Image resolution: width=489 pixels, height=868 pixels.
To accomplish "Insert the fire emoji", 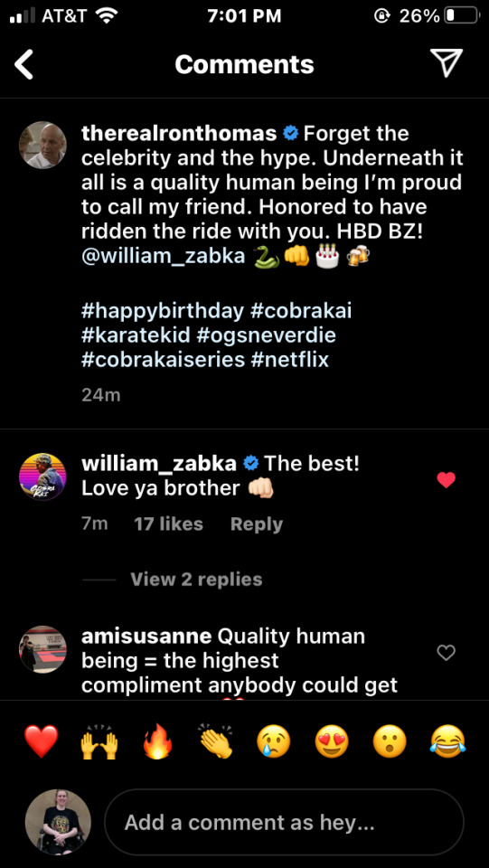I will (157, 741).
